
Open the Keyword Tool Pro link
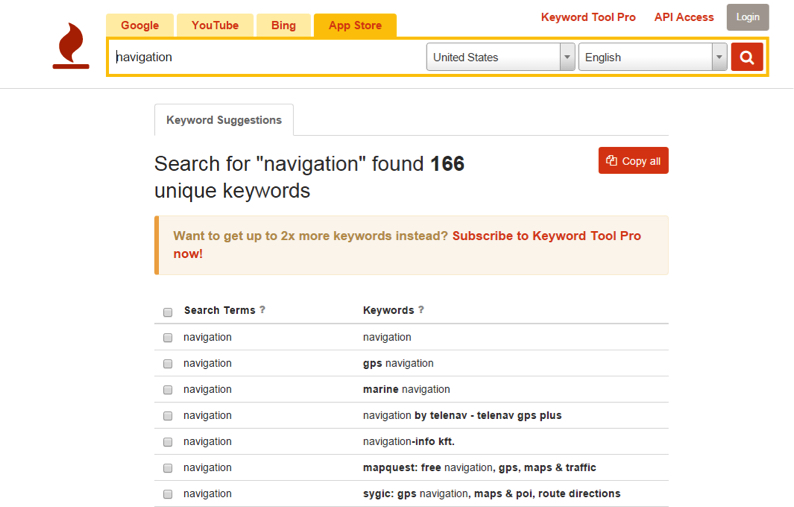(x=588, y=17)
